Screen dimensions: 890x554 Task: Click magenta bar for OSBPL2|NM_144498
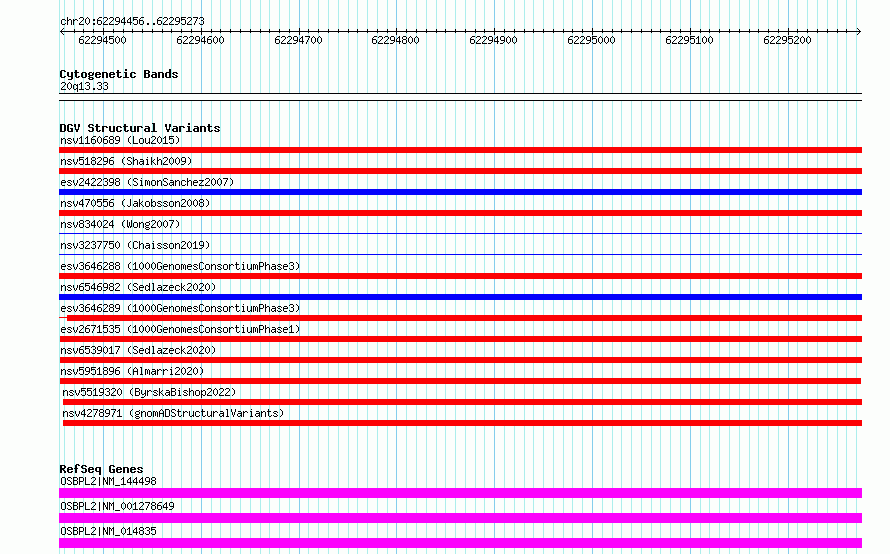coord(460,493)
